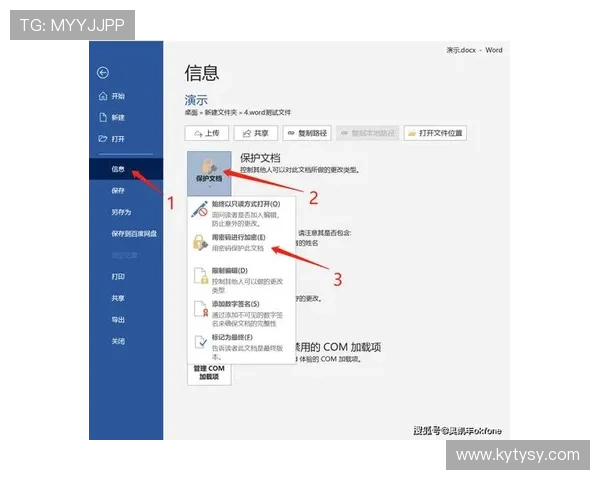Screen dimensions: 600x480
Task: Choose 保存到百度网盘 in the sidebar
Action: pyautogui.click(x=126, y=233)
